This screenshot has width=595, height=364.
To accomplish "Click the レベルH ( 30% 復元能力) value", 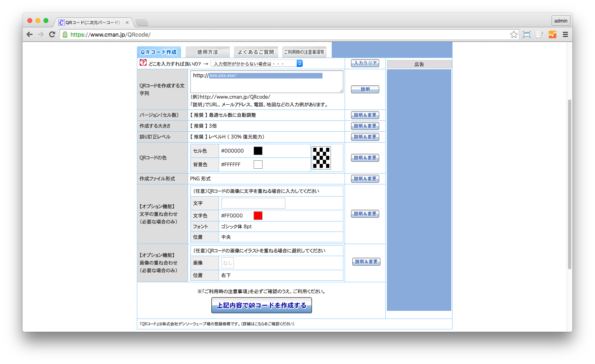I will [x=236, y=136].
